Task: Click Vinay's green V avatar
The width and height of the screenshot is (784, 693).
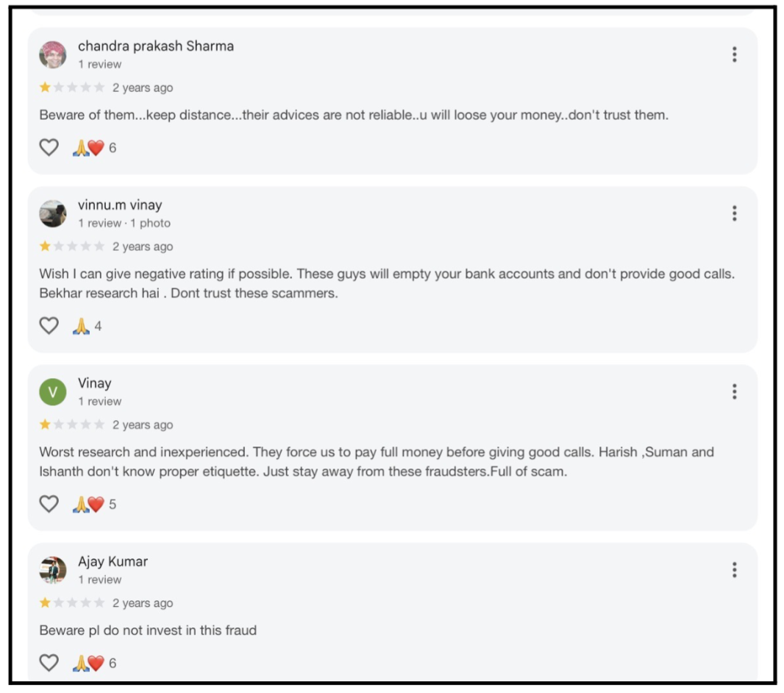Action: (x=53, y=392)
